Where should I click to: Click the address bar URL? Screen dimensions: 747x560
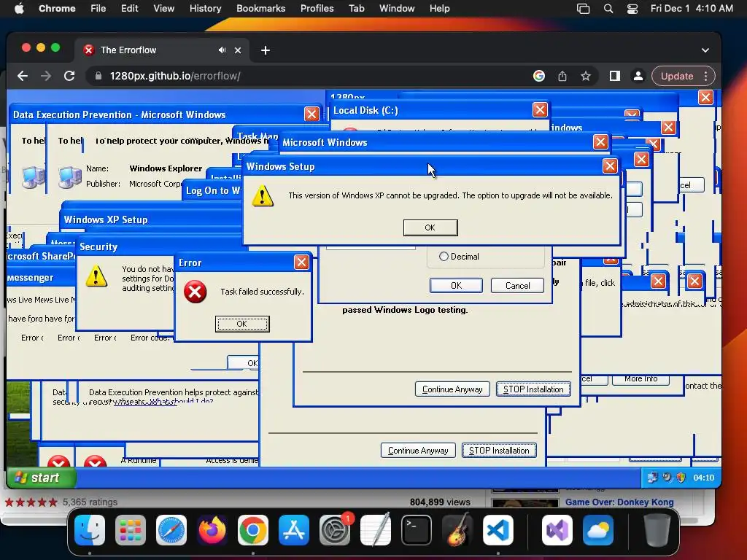[x=175, y=76]
